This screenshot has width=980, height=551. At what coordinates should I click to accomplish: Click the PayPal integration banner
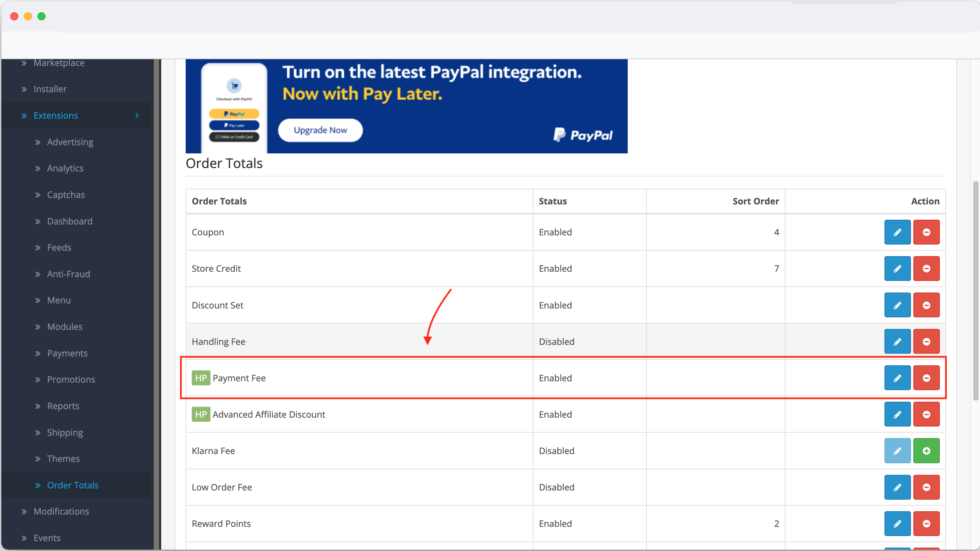pyautogui.click(x=406, y=106)
